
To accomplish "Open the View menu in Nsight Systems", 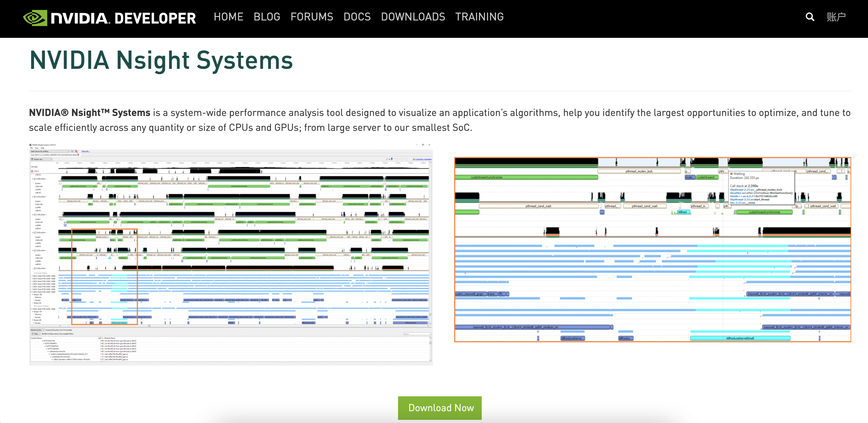I will [37, 148].
